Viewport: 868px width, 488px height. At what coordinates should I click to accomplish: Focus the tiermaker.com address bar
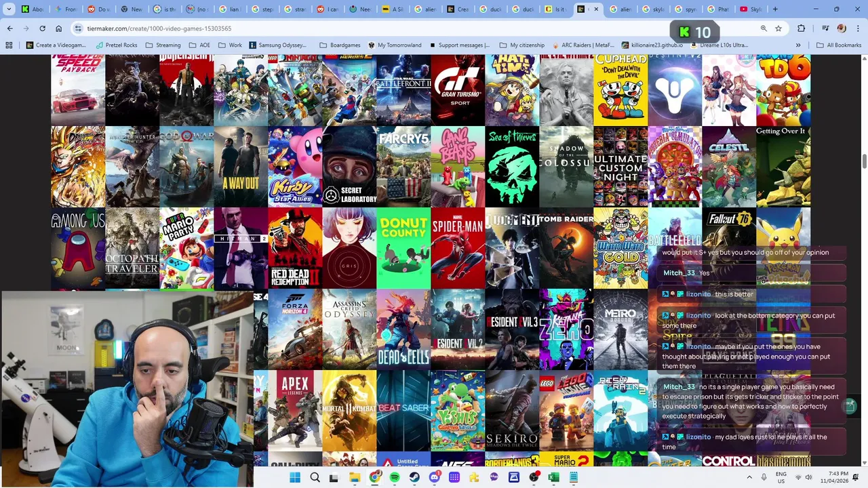[x=414, y=28]
